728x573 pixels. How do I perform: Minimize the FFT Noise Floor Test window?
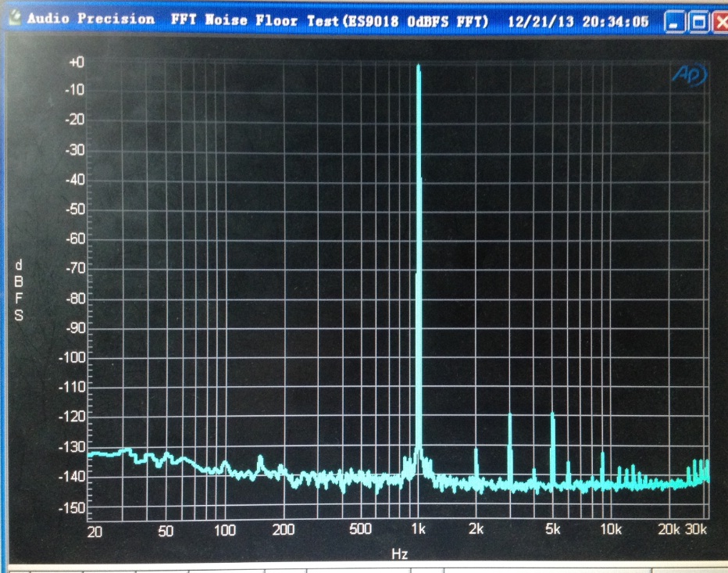pos(674,22)
